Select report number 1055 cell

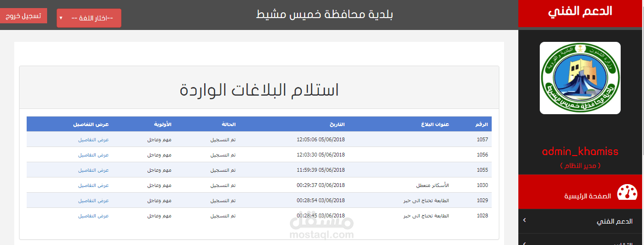482,170
